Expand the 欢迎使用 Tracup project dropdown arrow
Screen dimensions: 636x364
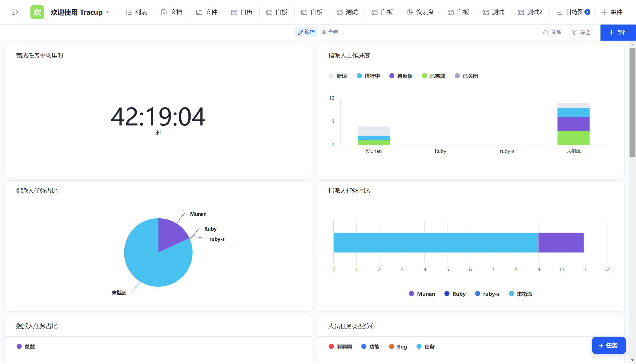107,12
